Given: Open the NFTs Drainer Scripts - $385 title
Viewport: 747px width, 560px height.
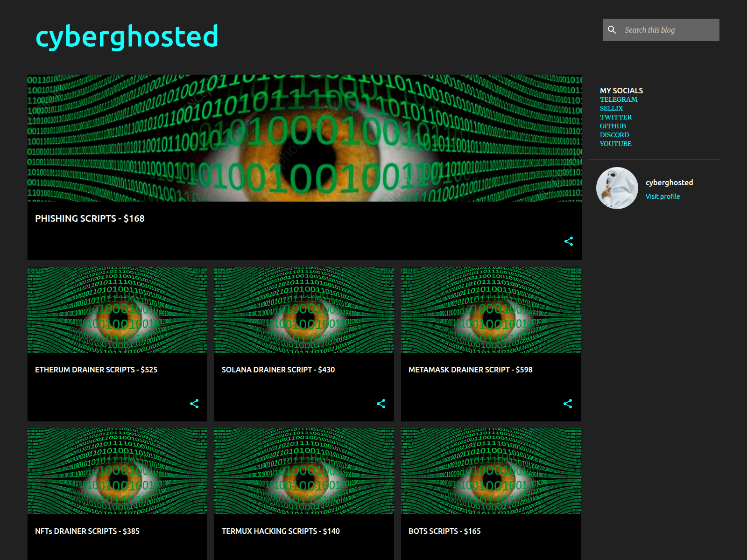Looking at the screenshot, I should 87,531.
